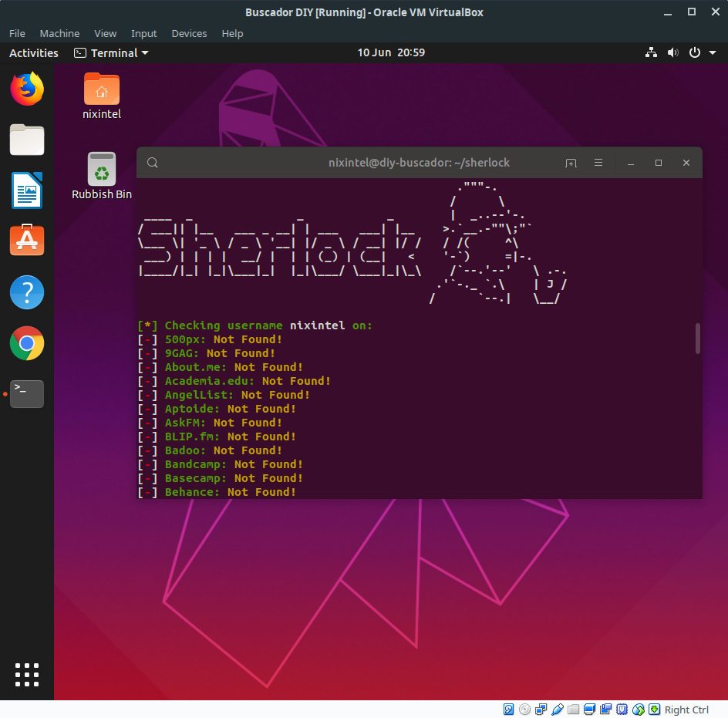Click the Activities button
The width and height of the screenshot is (728, 718).
[34, 53]
